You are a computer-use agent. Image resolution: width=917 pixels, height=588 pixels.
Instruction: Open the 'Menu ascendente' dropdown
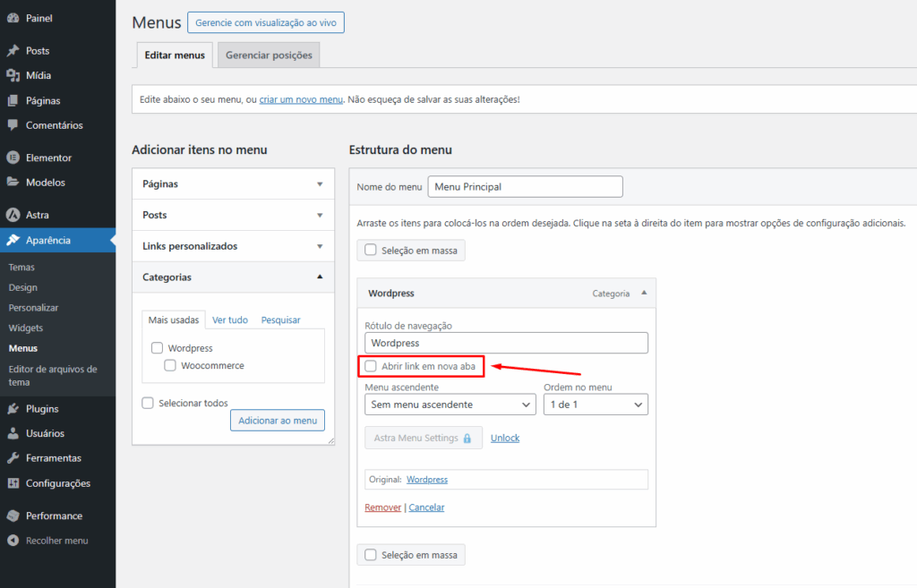[450, 404]
